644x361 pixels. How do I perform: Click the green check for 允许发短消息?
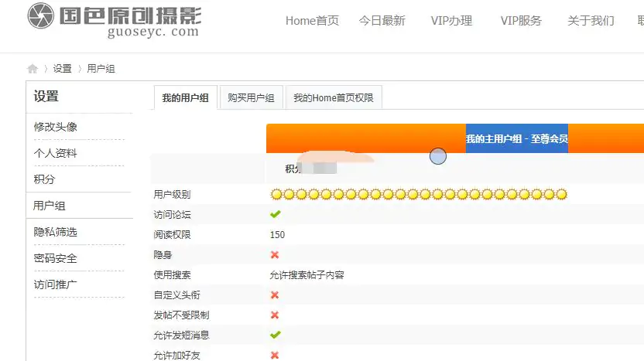tap(276, 335)
